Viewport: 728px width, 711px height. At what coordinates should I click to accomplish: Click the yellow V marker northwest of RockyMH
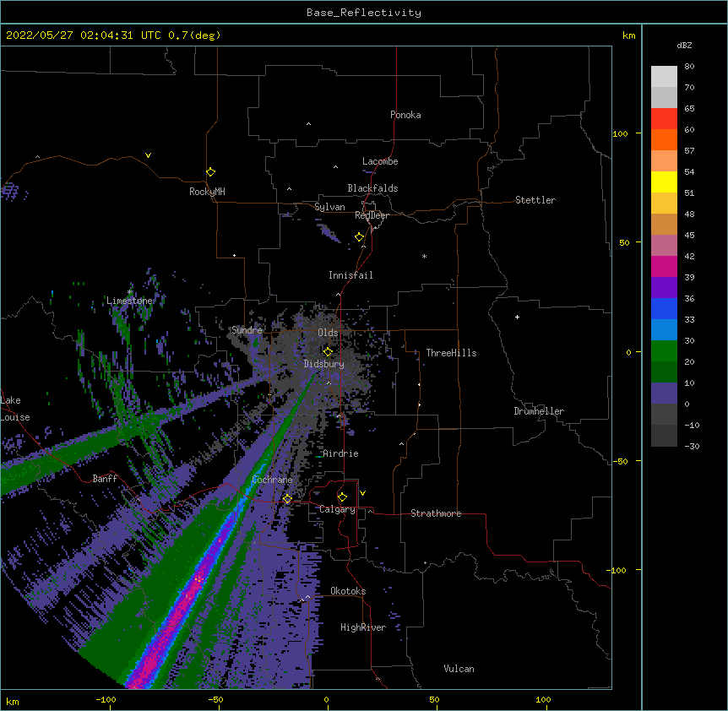coord(148,155)
